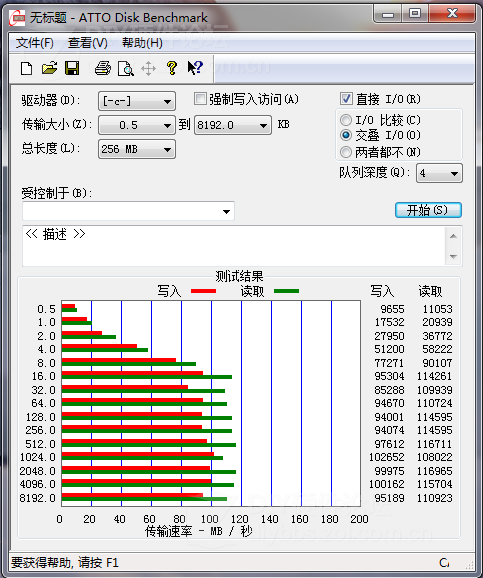Close the ATTO Disk Benchmark window
This screenshot has height=578, width=483.
click(452, 14)
